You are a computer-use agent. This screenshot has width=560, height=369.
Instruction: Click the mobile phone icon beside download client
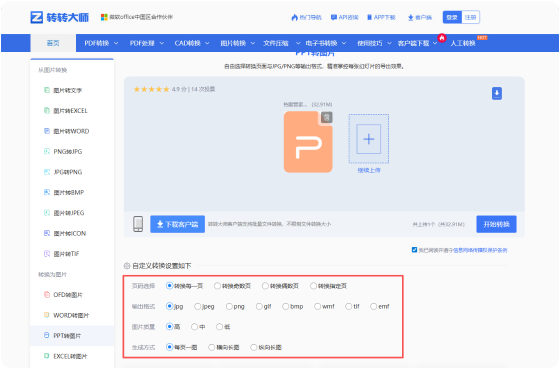click(138, 224)
